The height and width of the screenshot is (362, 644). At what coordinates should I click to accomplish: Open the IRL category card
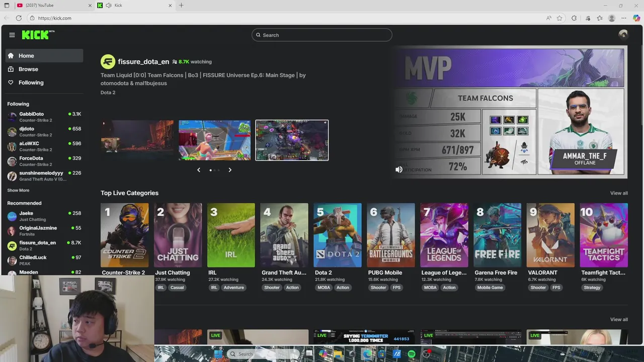pos(231,235)
